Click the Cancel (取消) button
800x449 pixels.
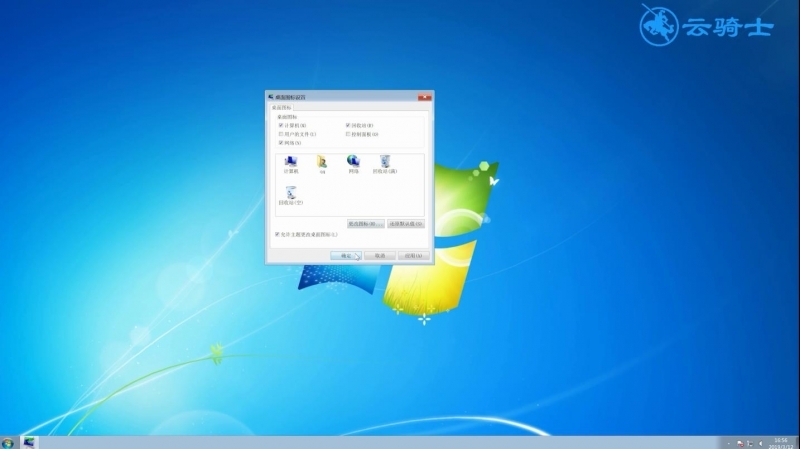[x=380, y=256]
